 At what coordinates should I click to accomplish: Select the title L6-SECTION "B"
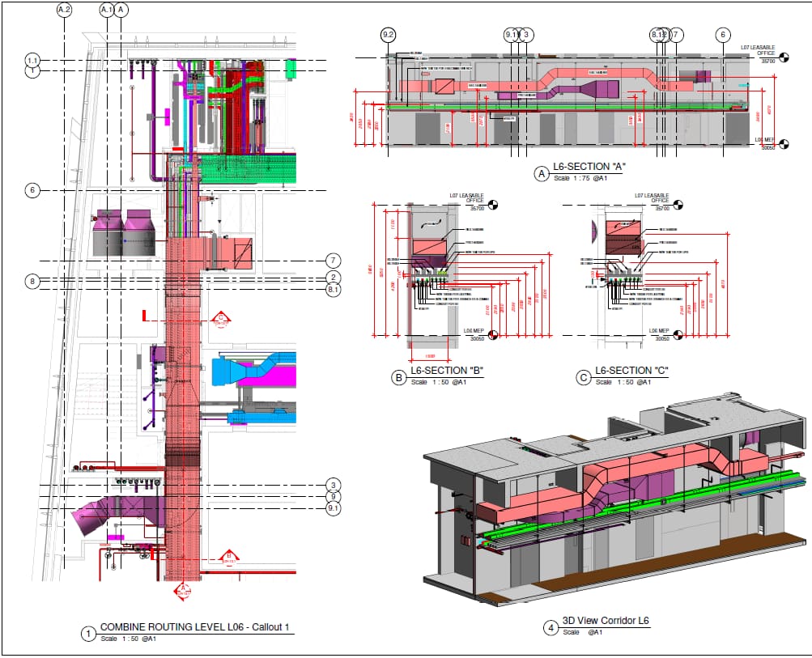(x=447, y=371)
